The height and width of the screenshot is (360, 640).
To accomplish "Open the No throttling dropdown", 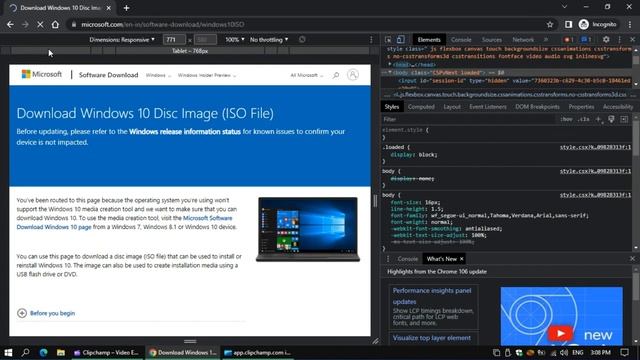I will pos(269,40).
